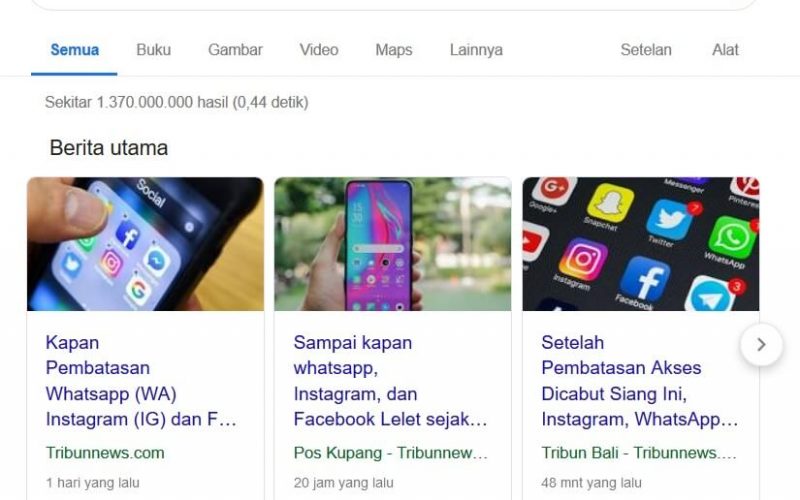Open headline Setelah Pembatasan Akses Dicabut
800x500 pixels.
pyautogui.click(x=640, y=381)
